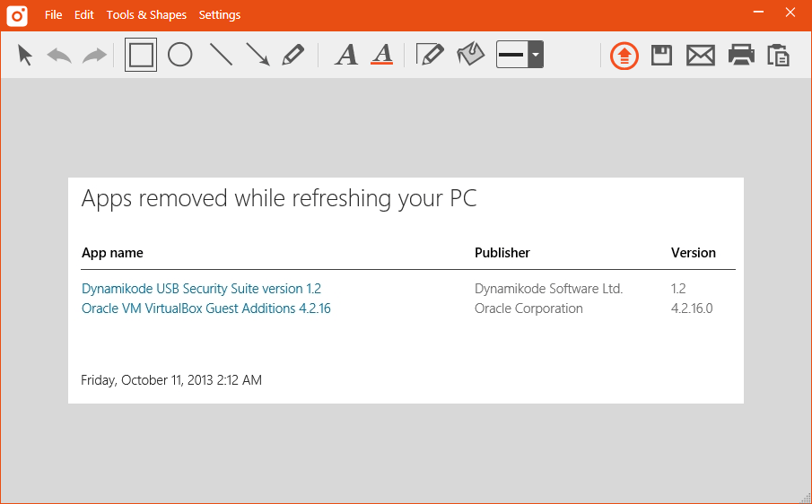Open the File menu
The image size is (812, 504).
[x=53, y=15]
